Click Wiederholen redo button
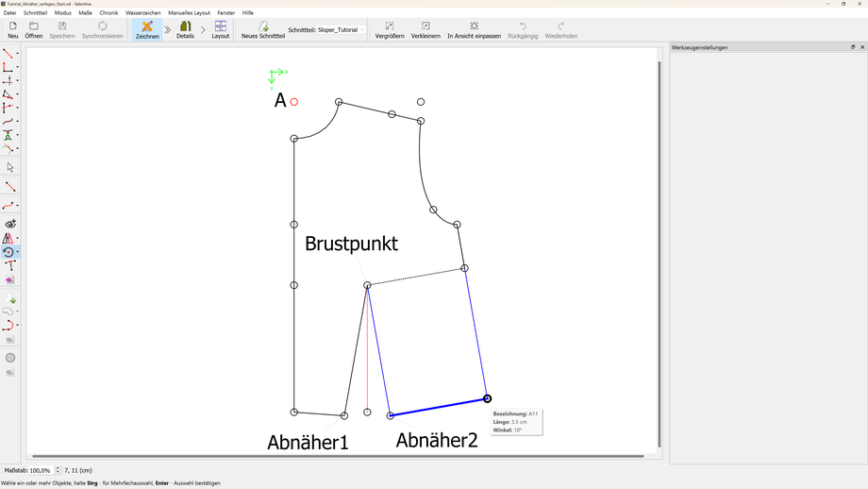 560,30
